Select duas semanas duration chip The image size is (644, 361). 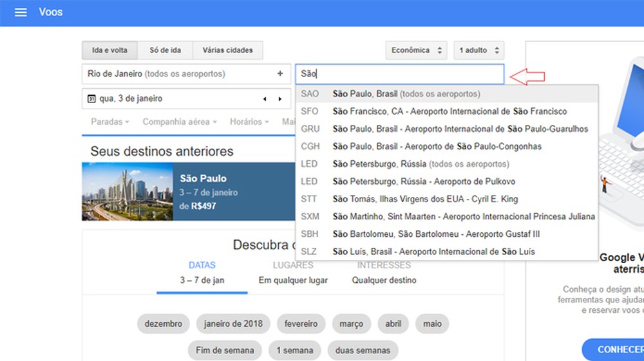click(363, 350)
